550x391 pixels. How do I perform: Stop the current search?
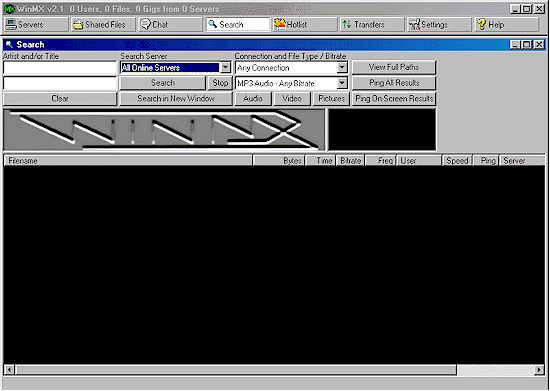tap(220, 83)
